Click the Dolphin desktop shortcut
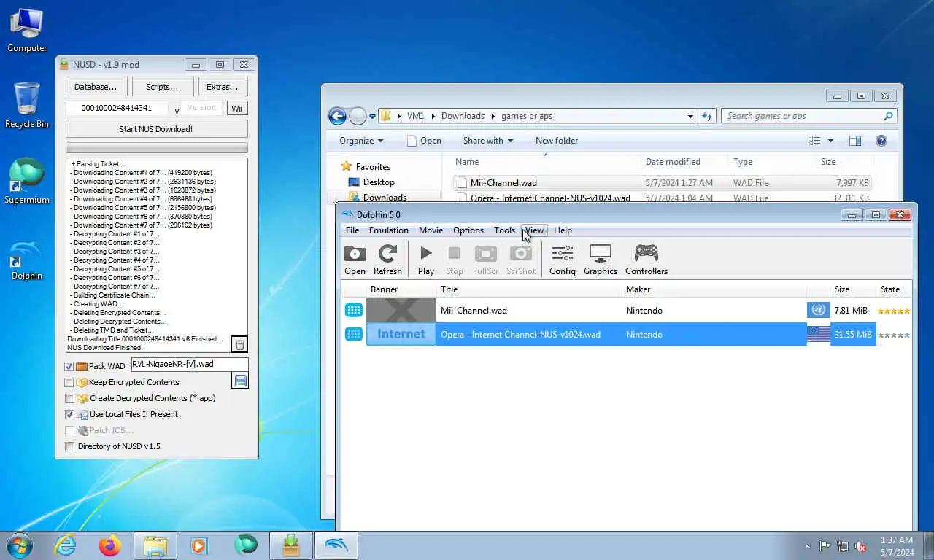The width and height of the screenshot is (934, 560). 27,259
